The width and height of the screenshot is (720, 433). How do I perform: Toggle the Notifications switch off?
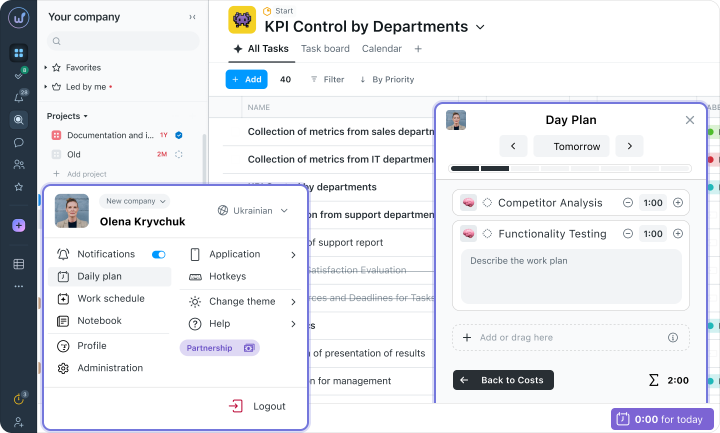(x=158, y=255)
